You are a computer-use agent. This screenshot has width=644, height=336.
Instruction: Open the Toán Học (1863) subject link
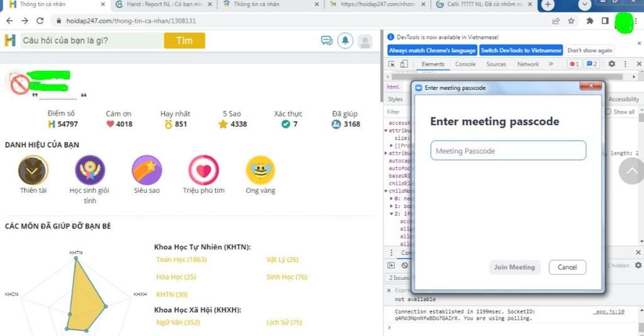tap(181, 259)
